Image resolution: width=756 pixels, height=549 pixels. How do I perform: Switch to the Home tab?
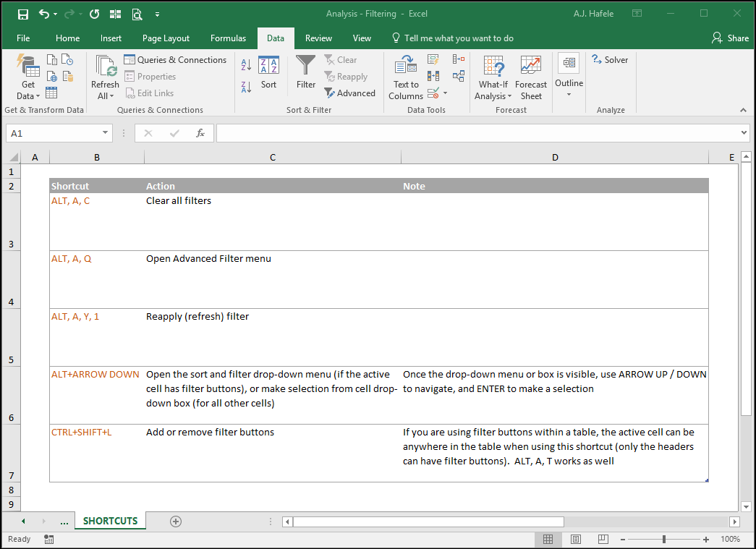coord(67,38)
